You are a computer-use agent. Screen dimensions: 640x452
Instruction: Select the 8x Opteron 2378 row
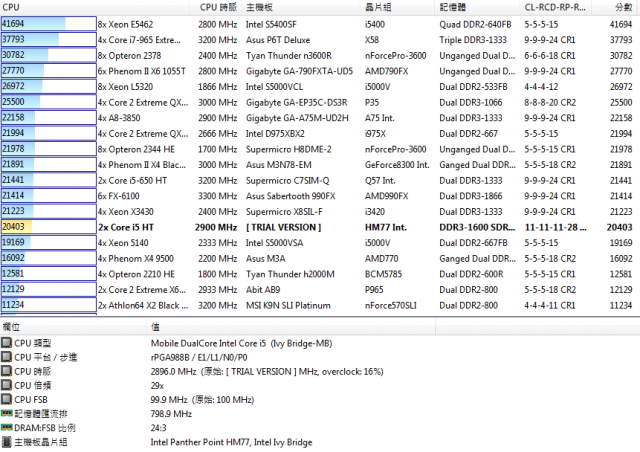[320, 56]
